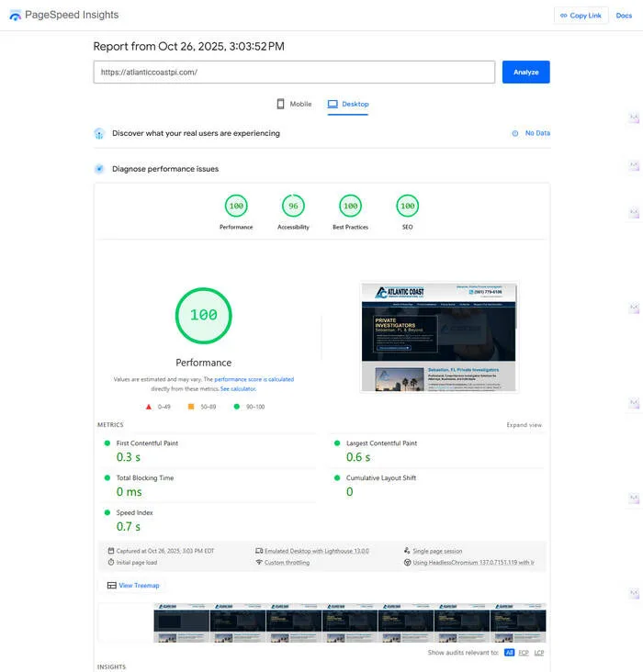Select the All audits filter
This screenshot has height=672, width=643.
click(509, 653)
